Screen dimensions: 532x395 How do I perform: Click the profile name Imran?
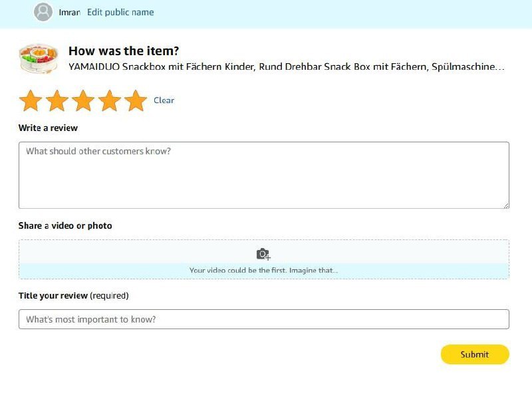[69, 12]
